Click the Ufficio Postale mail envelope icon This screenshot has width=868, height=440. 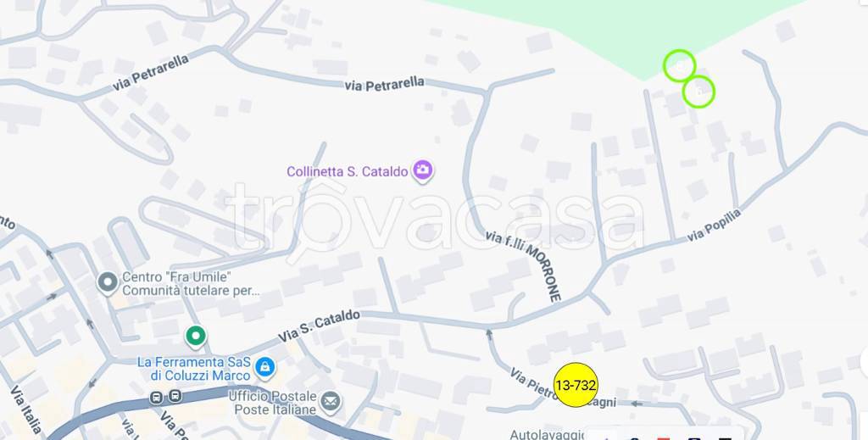click(331, 401)
